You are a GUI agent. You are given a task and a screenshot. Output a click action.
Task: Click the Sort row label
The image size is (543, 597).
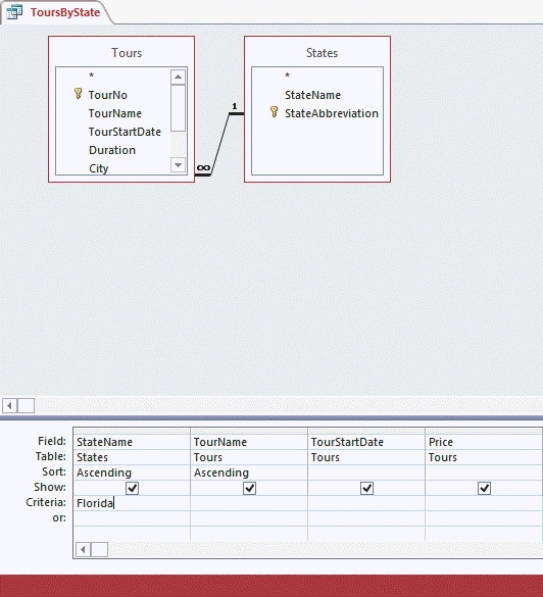coord(54,472)
